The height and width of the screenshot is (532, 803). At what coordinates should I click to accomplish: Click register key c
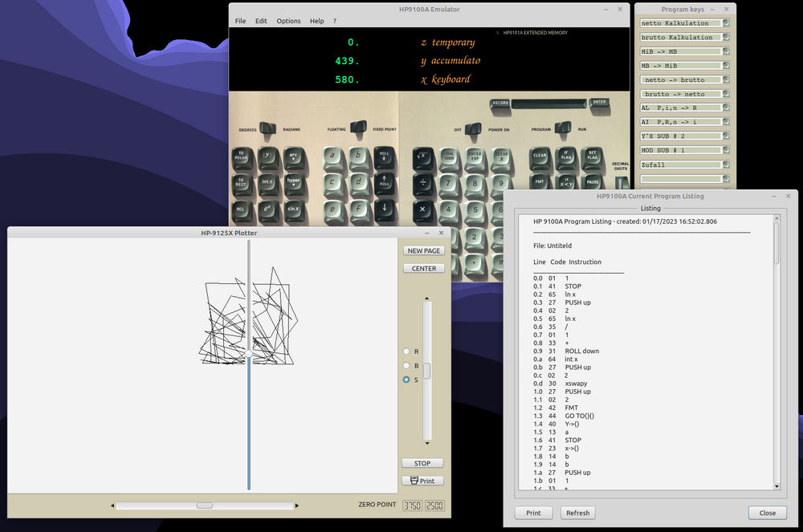pos(333,185)
